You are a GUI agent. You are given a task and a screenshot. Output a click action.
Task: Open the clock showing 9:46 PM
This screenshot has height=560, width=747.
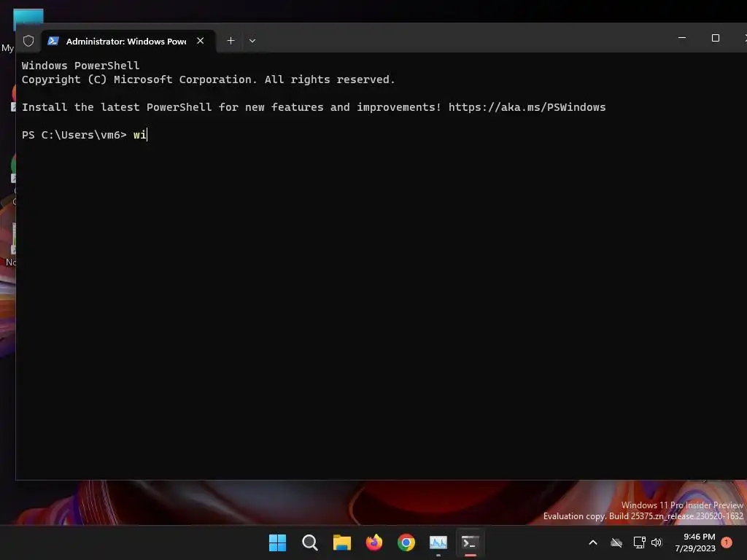pos(695,542)
